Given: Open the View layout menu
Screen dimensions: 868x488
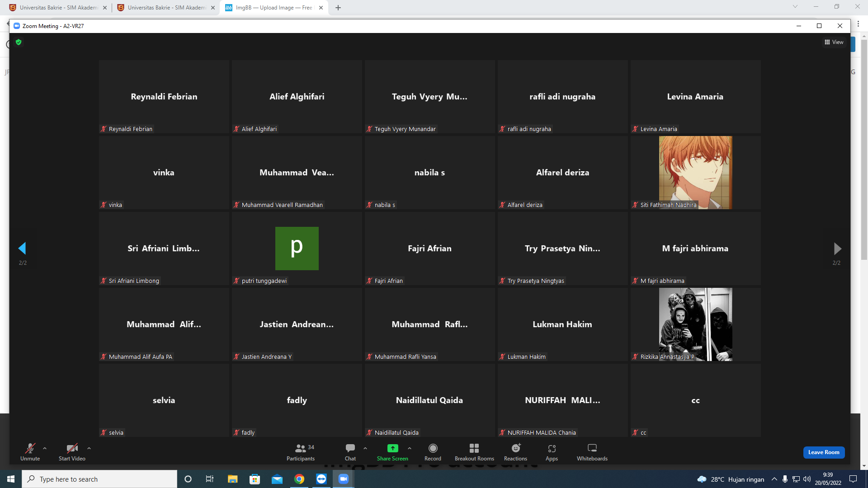Looking at the screenshot, I should pyautogui.click(x=834, y=42).
